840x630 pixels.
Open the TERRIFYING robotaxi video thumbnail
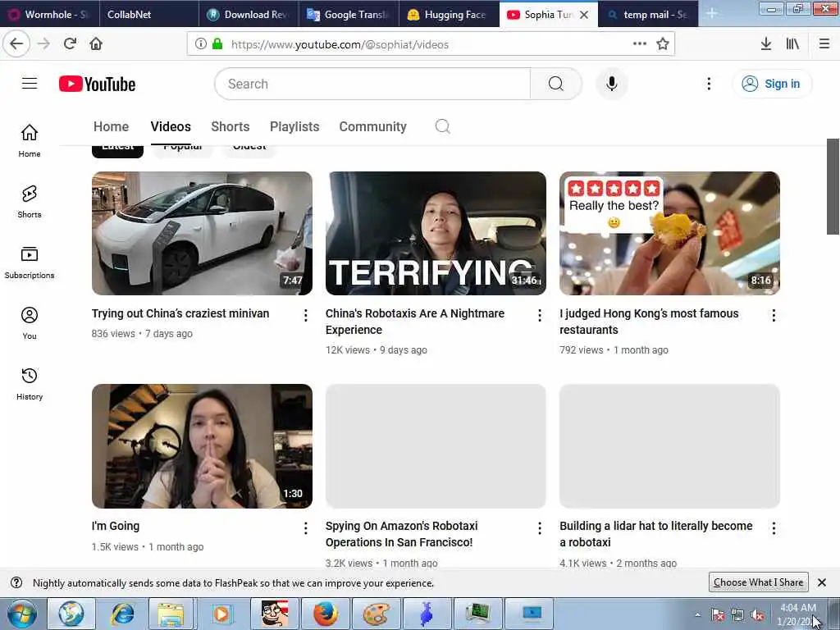[x=436, y=233]
